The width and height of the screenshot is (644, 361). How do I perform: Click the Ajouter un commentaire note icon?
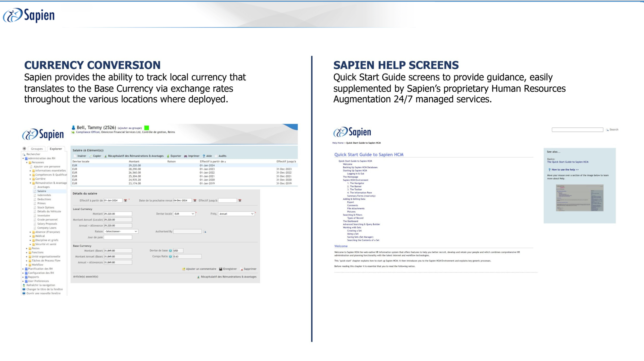184,269
